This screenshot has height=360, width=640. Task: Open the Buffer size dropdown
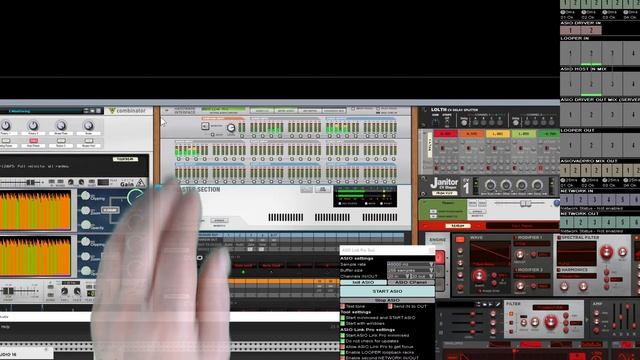(410, 270)
